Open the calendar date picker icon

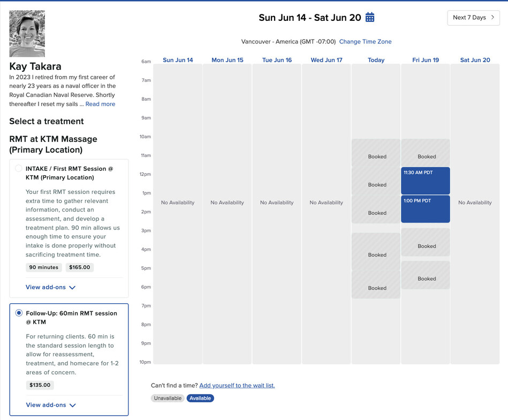point(370,17)
